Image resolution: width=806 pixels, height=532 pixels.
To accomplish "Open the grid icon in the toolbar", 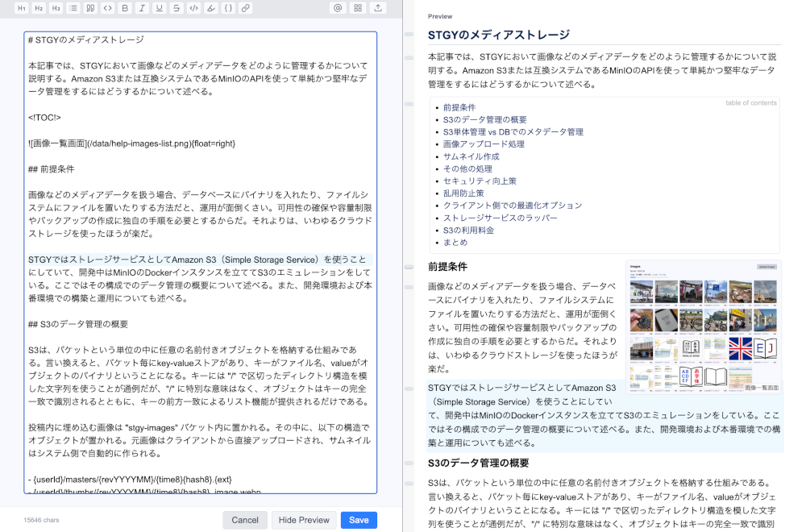I will click(x=358, y=8).
